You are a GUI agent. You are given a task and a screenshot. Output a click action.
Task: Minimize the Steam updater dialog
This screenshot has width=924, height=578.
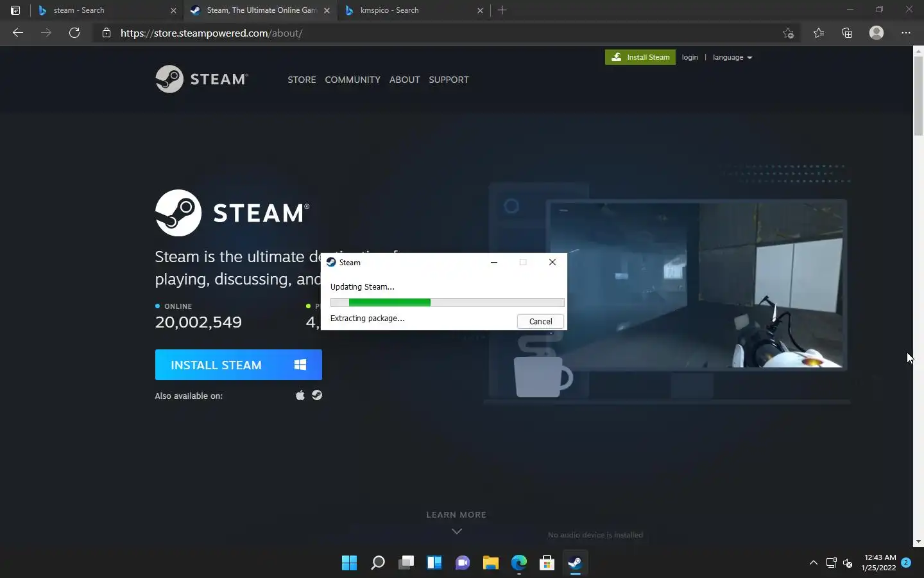click(x=494, y=262)
